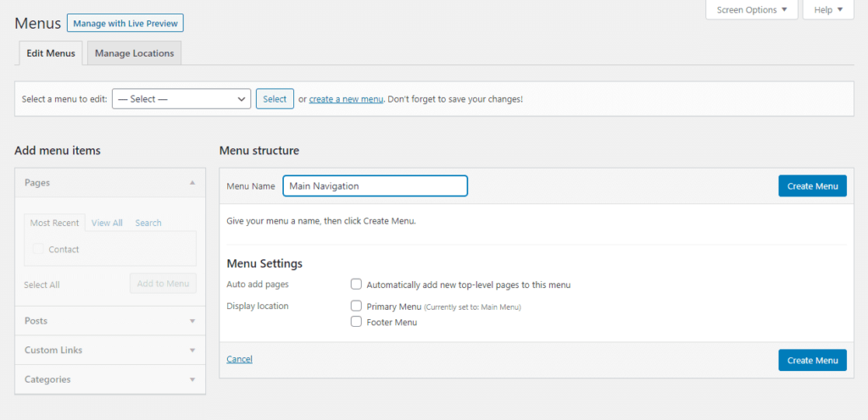The height and width of the screenshot is (420, 868).
Task: Click the top Create Menu button
Action: pos(812,186)
